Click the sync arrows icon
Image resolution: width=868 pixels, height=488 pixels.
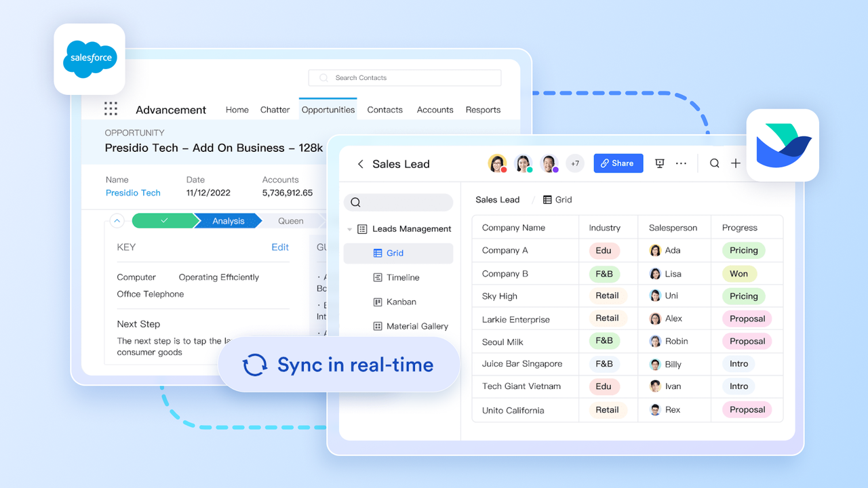click(255, 365)
